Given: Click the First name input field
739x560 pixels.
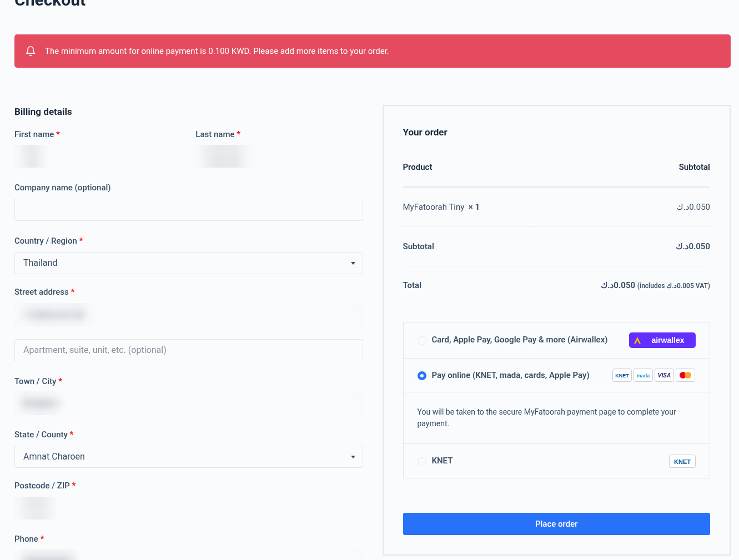Looking at the screenshot, I should (98, 157).
